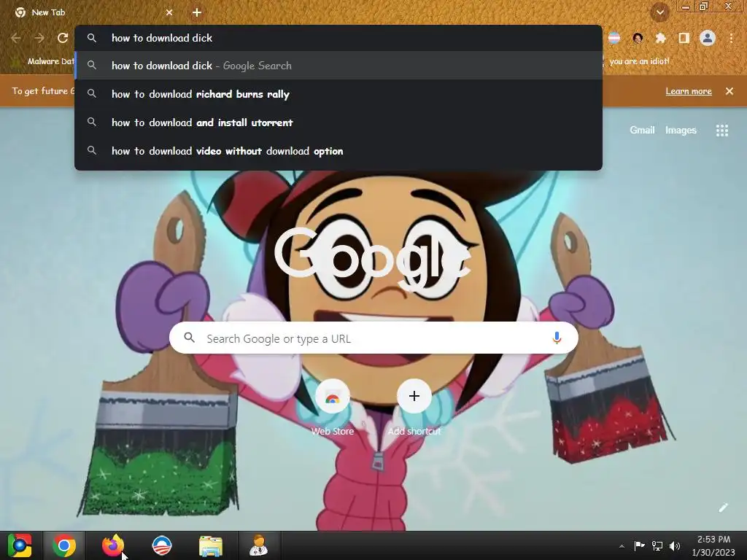Open Chrome three-dot menu
Image resolution: width=747 pixels, height=560 pixels.
731,38
